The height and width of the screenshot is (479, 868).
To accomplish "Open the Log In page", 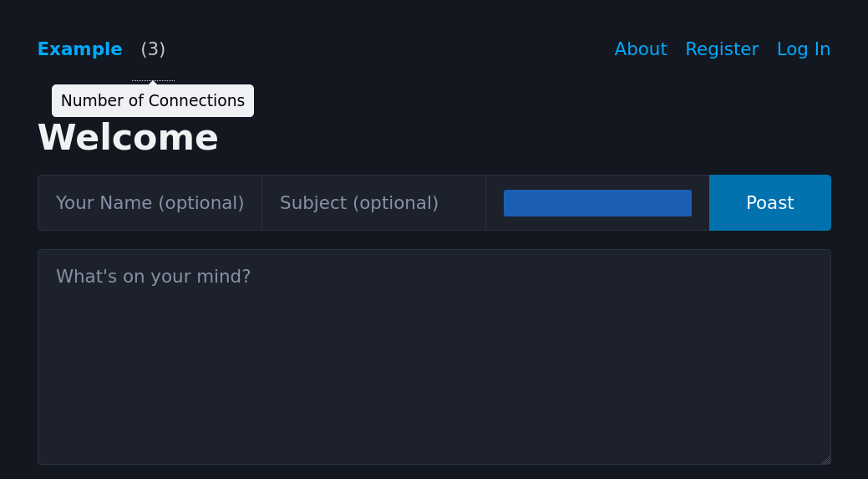I will click(x=803, y=49).
